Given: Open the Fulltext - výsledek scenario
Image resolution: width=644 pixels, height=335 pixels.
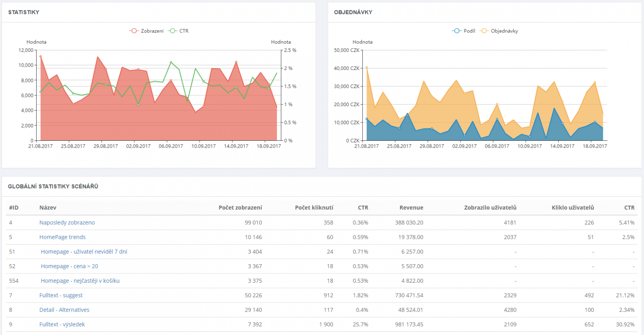Looking at the screenshot, I should (62, 324).
